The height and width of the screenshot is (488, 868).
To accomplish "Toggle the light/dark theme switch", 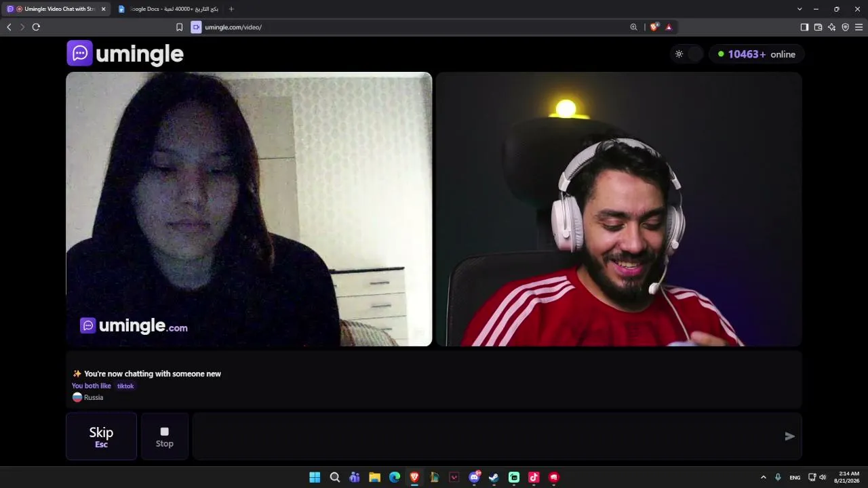I will (686, 54).
